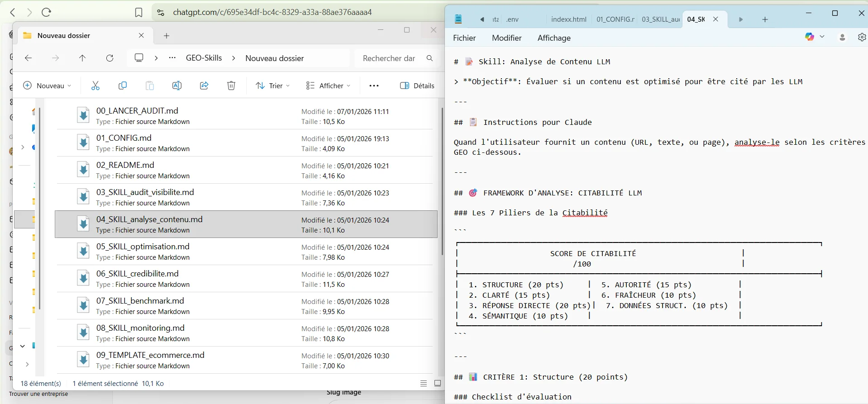The height and width of the screenshot is (404, 868).
Task: Click the underlined word Citabilité in Notepad
Action: pos(585,213)
